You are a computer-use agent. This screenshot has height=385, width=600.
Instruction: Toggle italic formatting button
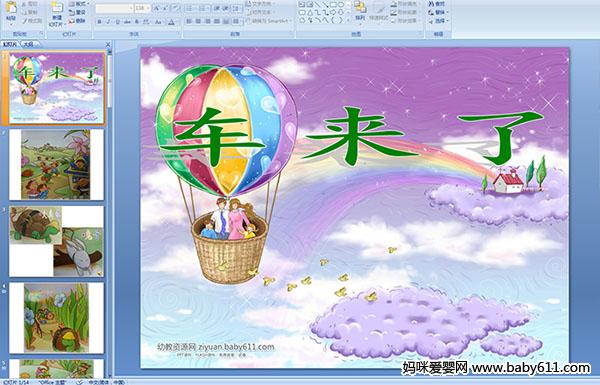click(x=108, y=22)
